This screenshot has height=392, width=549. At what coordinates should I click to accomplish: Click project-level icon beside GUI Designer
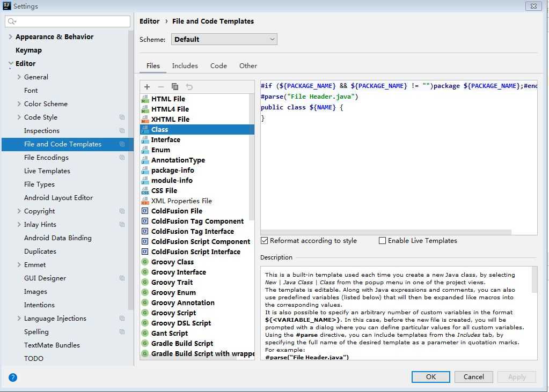click(x=122, y=278)
